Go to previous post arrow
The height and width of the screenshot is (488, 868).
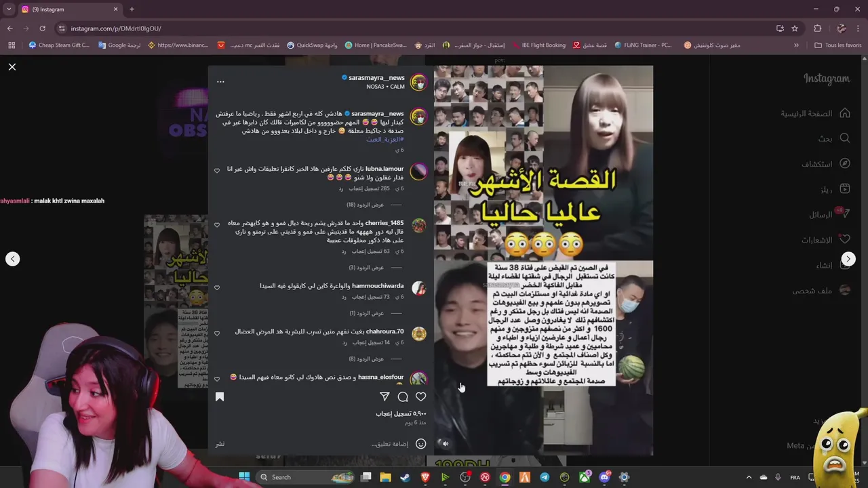(x=13, y=259)
